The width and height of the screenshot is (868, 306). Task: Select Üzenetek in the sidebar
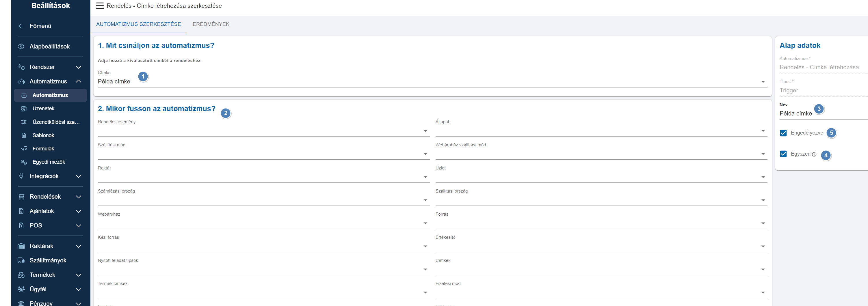pyautogui.click(x=43, y=108)
